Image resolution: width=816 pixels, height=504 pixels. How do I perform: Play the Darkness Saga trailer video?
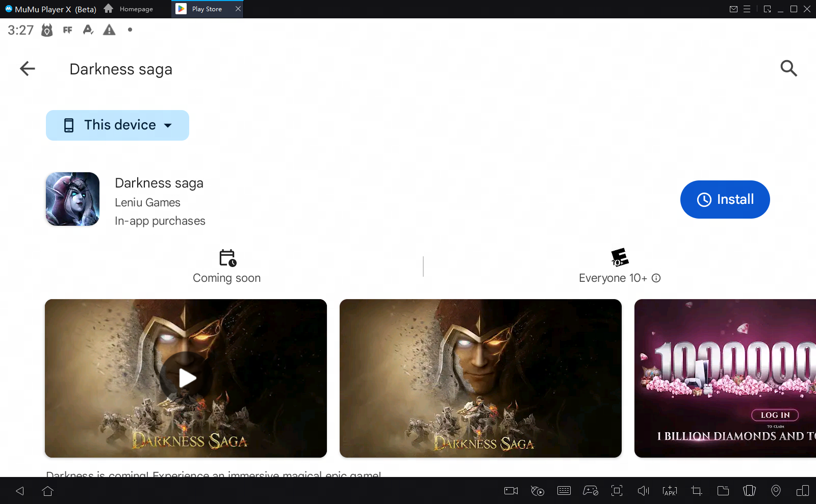[x=187, y=378]
